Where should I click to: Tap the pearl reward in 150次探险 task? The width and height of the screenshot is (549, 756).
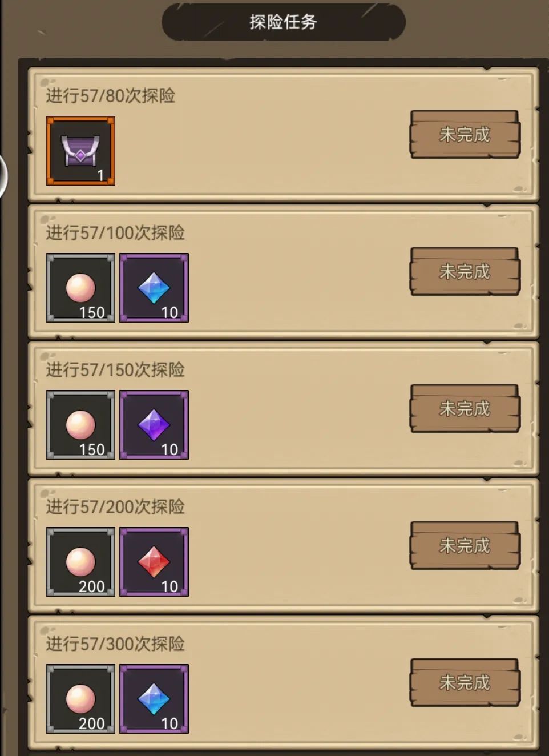point(80,425)
